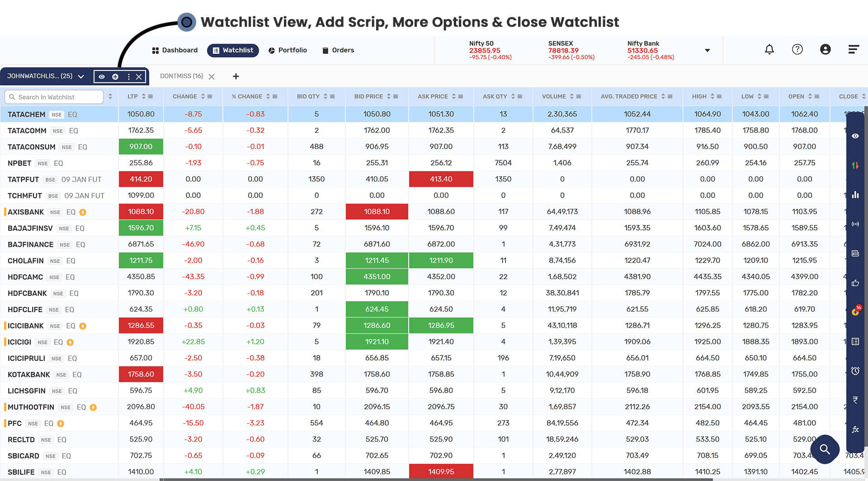
Task: Click the AXISBANK lightning badge icon
Action: point(83,212)
